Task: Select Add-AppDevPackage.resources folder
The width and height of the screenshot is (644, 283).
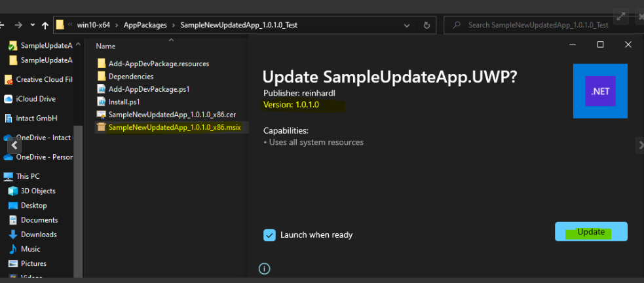Action: coord(159,64)
